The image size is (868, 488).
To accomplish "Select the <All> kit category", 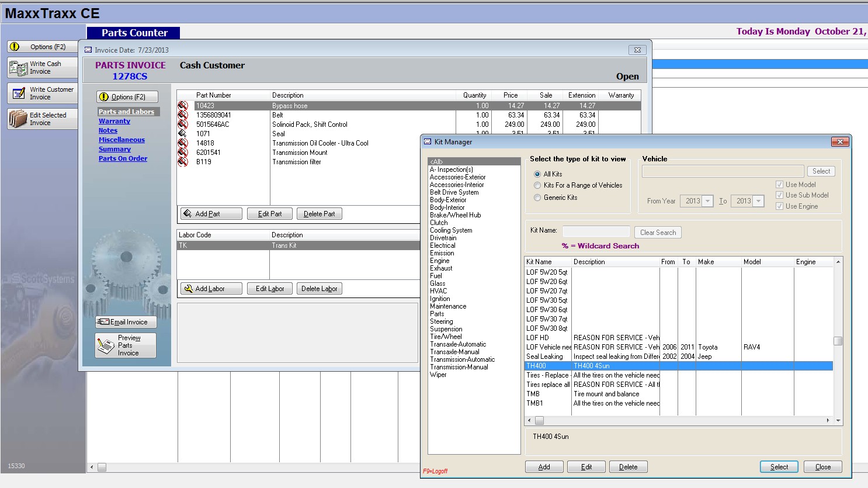I will coord(474,162).
